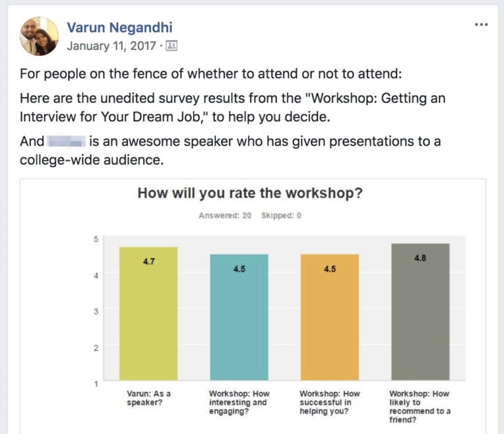
Task: Click the orange 4.5 successful in helping bar
Action: (330, 317)
